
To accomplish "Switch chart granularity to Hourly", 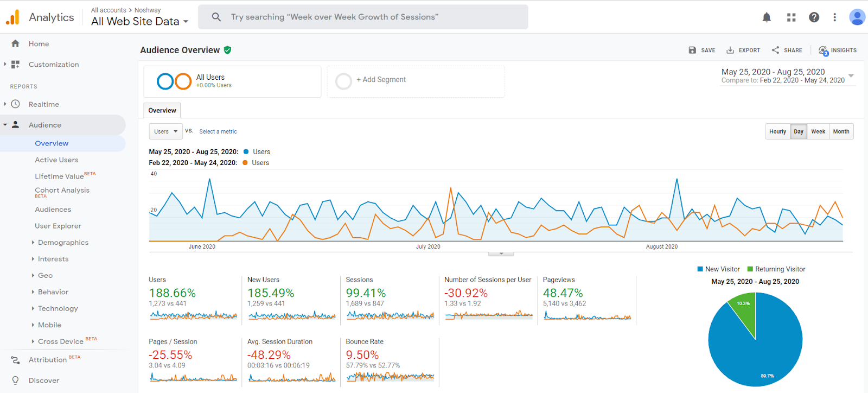I will click(777, 131).
